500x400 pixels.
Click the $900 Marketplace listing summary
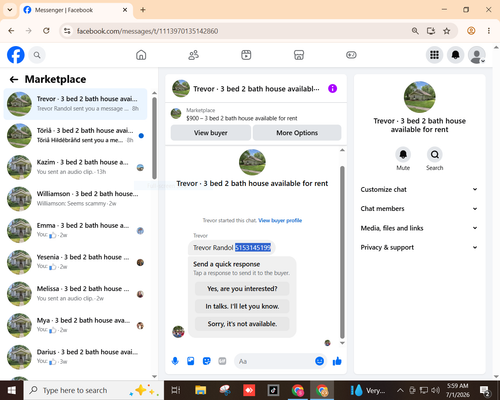(242, 118)
